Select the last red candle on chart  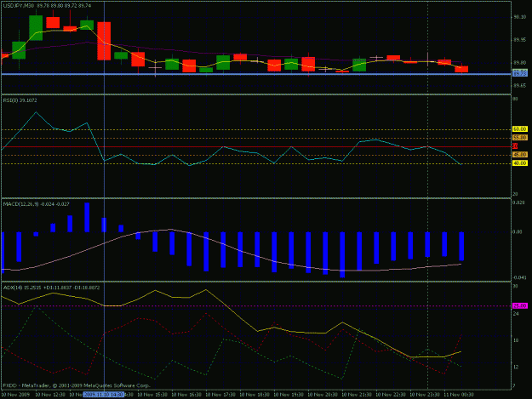click(x=461, y=69)
